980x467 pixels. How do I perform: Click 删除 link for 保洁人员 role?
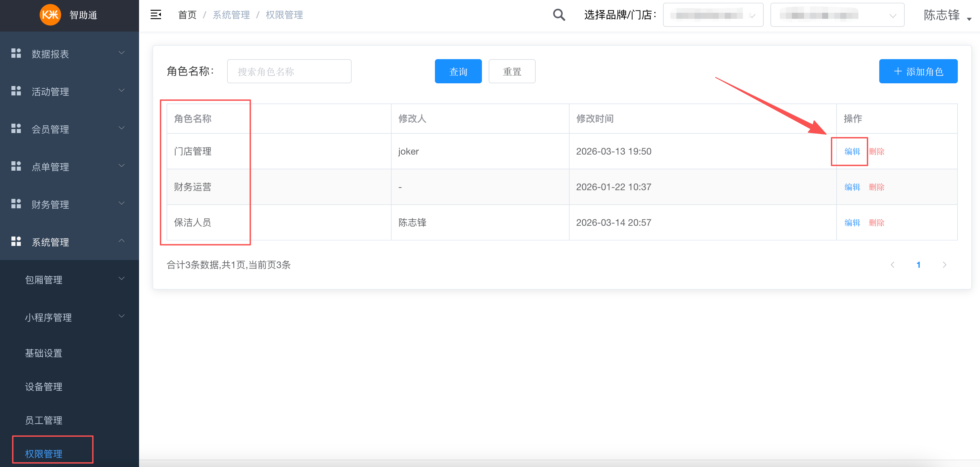(877, 222)
